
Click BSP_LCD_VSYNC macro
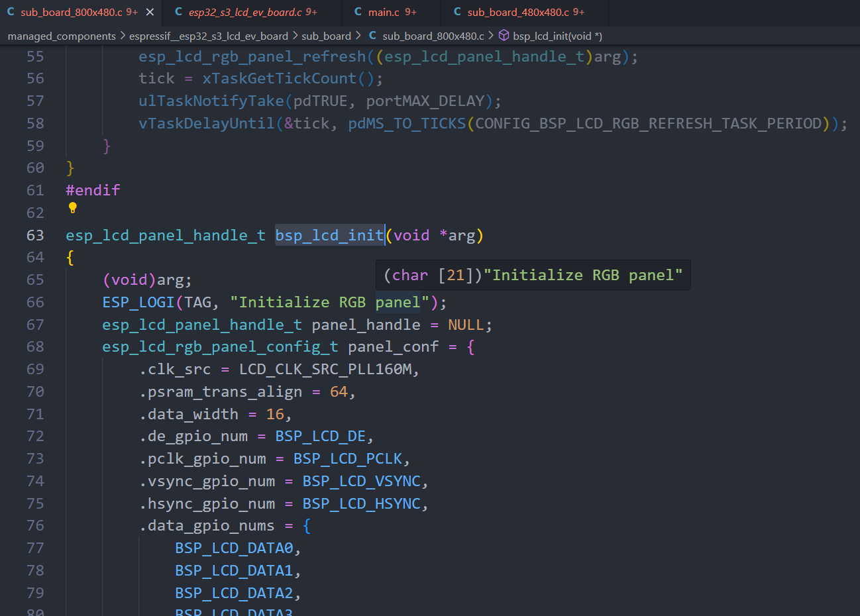[x=361, y=481]
